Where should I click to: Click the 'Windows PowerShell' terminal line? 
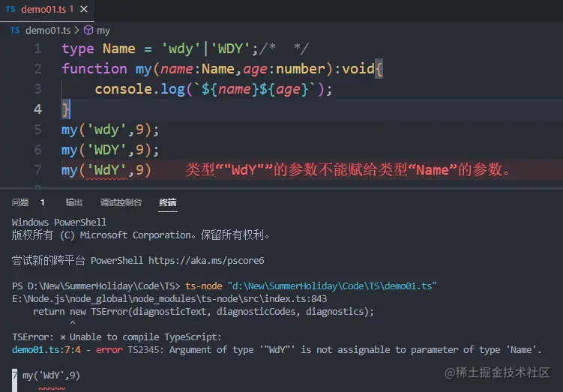click(59, 223)
